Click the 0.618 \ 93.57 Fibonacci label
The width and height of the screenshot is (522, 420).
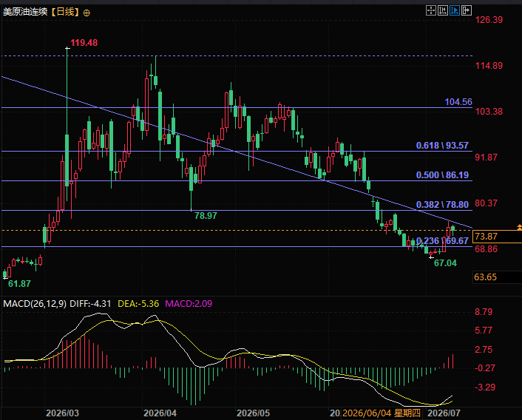pyautogui.click(x=442, y=146)
